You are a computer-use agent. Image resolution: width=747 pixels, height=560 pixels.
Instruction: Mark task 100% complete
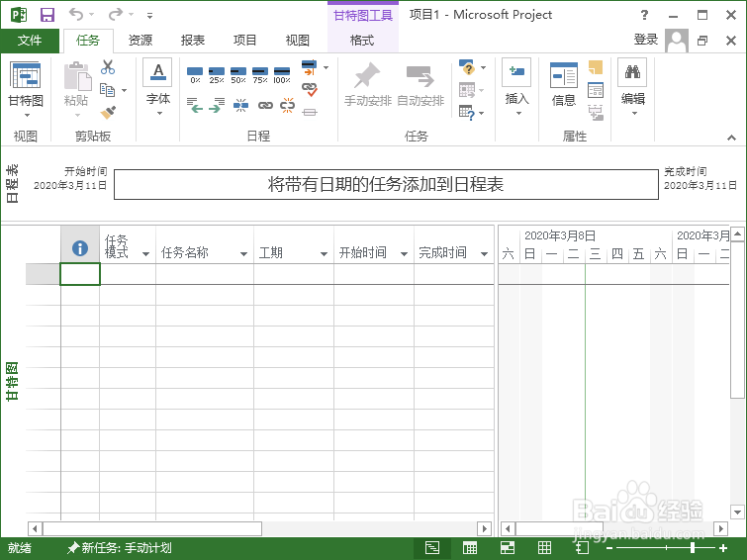click(282, 75)
